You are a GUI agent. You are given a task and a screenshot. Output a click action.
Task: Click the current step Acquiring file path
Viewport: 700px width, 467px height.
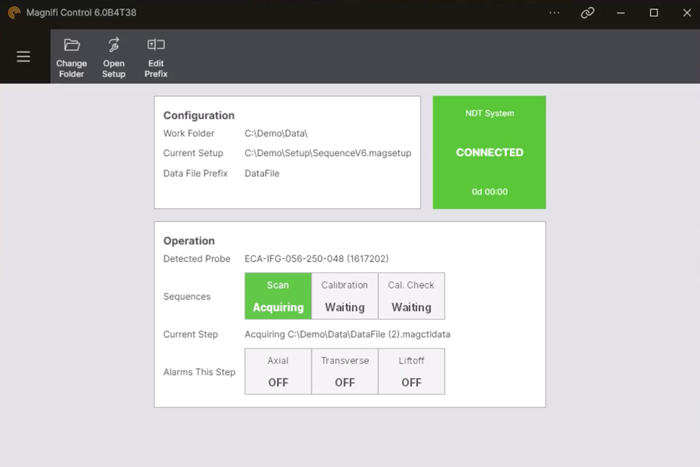(347, 334)
